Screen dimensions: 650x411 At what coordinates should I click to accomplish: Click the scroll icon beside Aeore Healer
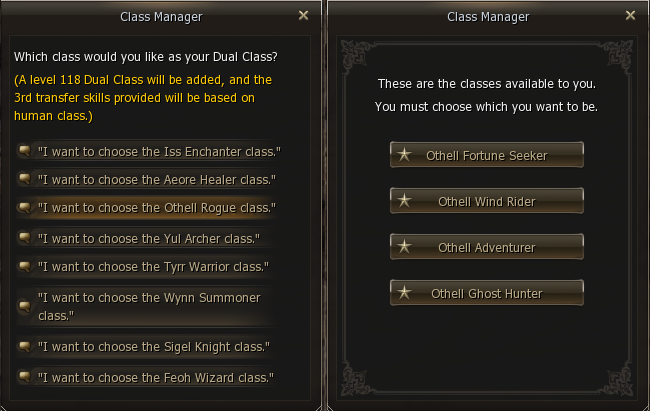click(25, 180)
